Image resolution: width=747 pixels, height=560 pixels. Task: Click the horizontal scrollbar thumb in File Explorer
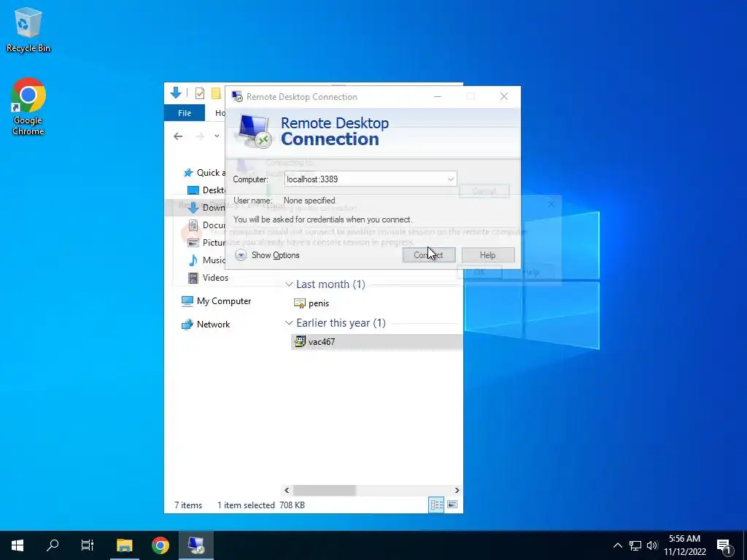coord(325,491)
